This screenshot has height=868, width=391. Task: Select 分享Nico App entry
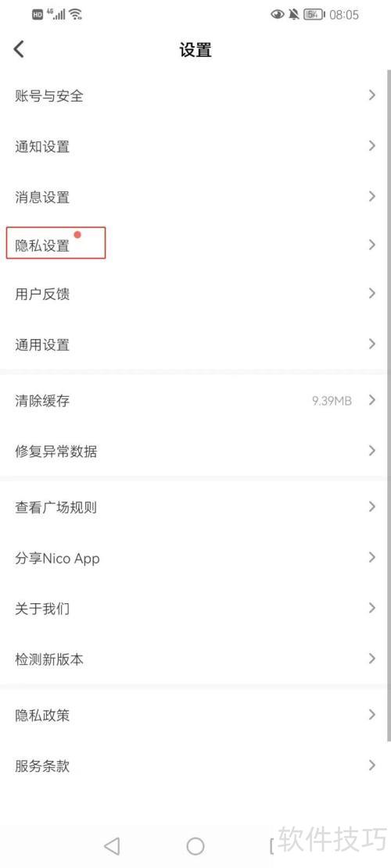(x=195, y=558)
